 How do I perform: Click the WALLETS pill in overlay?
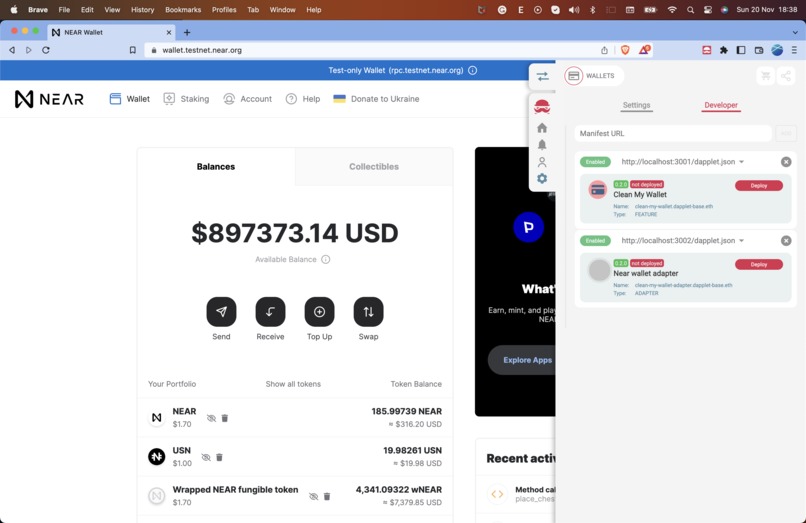[x=592, y=76]
